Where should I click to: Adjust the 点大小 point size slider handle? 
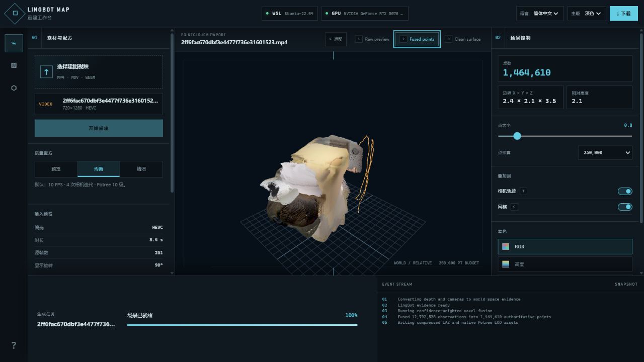point(517,136)
